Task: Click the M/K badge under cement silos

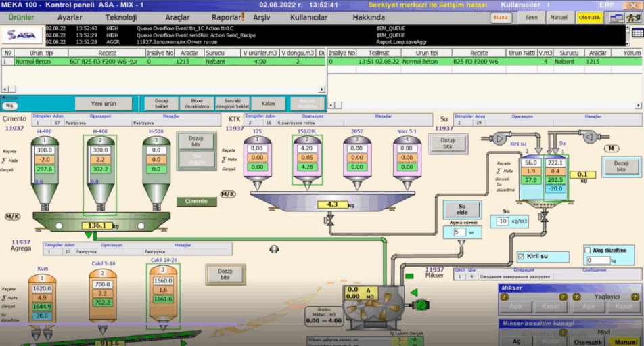Action: 12,217
